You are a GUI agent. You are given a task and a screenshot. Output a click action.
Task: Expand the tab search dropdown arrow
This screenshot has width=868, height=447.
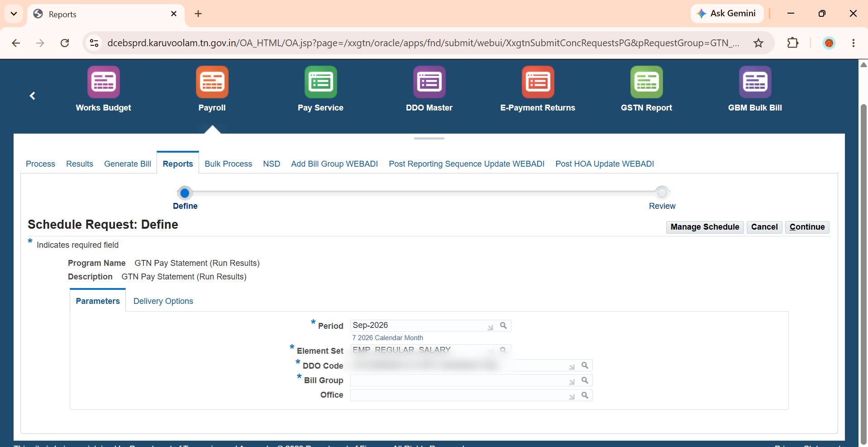point(14,14)
